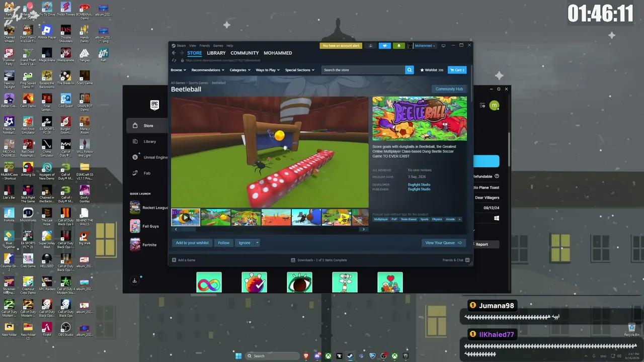Image resolution: width=644 pixels, height=362 pixels.
Task: Type in the Search the store field
Action: tap(363, 70)
